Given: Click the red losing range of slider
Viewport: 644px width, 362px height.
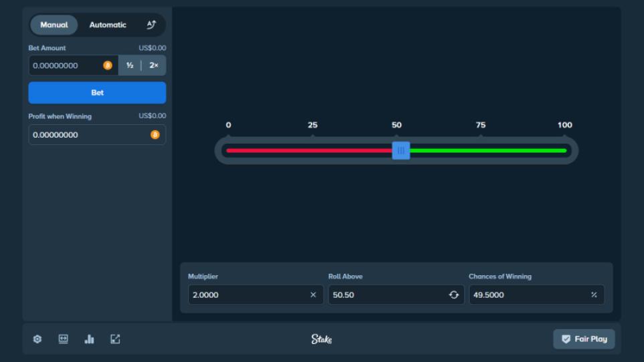Looking at the screenshot, I should coord(309,150).
